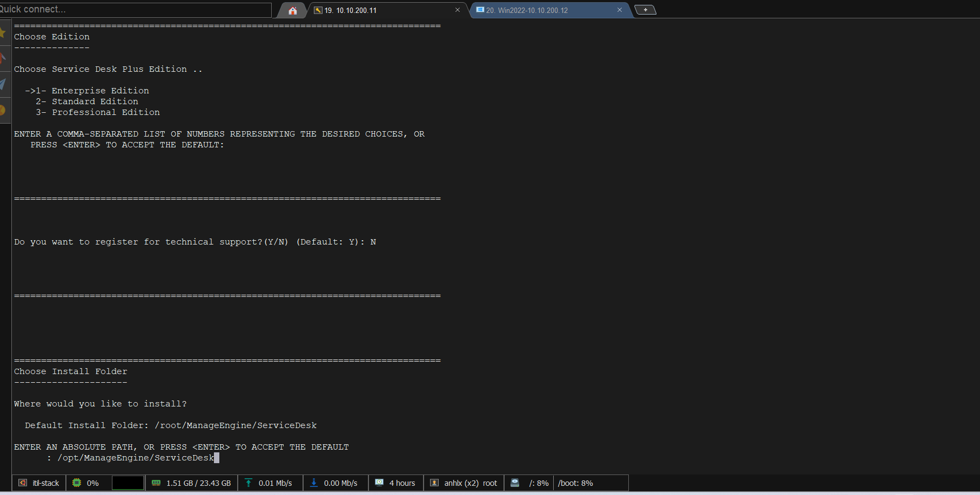
Task: Click the RAM memory usage icon
Action: coord(156,483)
